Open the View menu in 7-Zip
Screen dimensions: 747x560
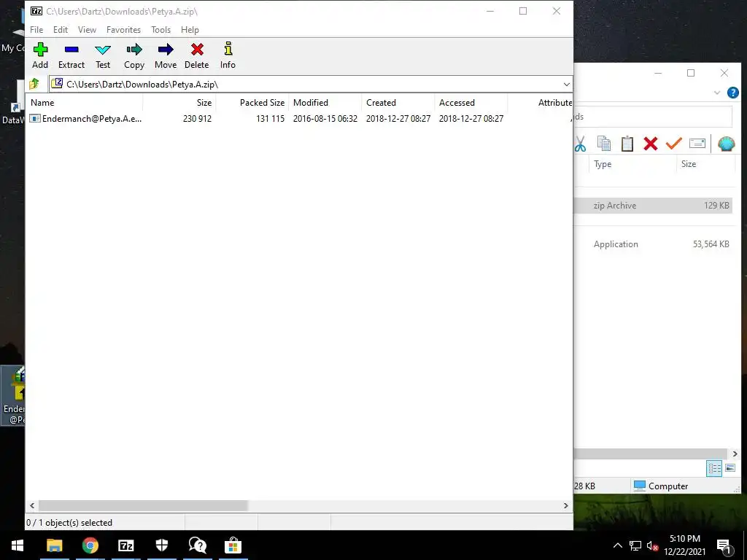coord(88,29)
